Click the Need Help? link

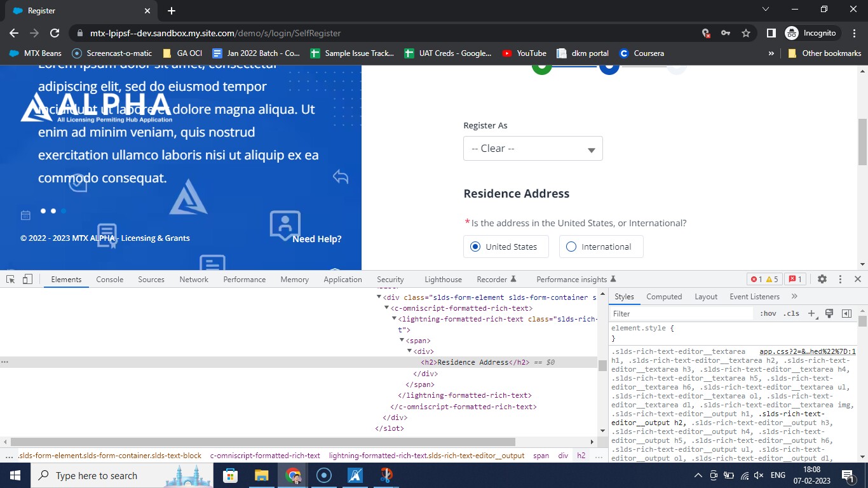(x=316, y=239)
